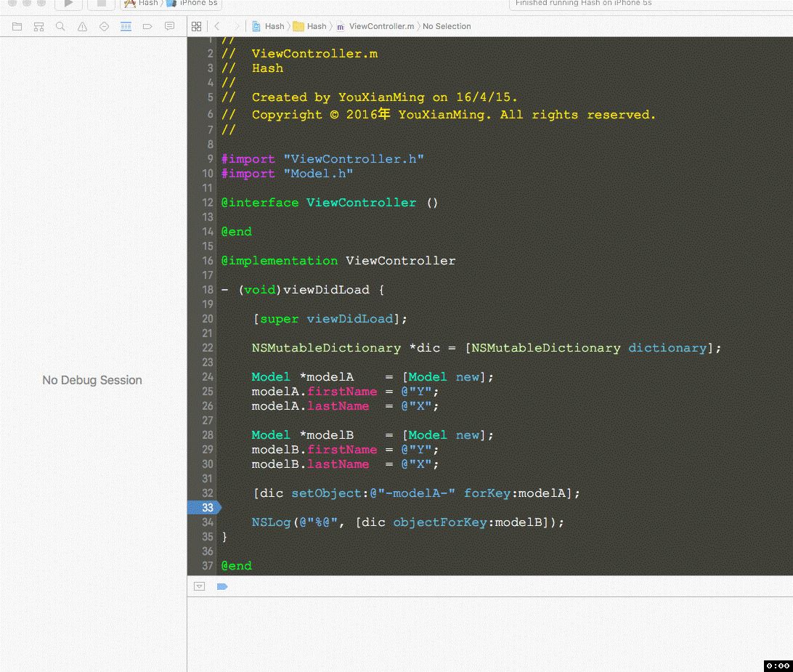The image size is (793, 672).
Task: Hide the debug area with the toggle
Action: (x=200, y=586)
